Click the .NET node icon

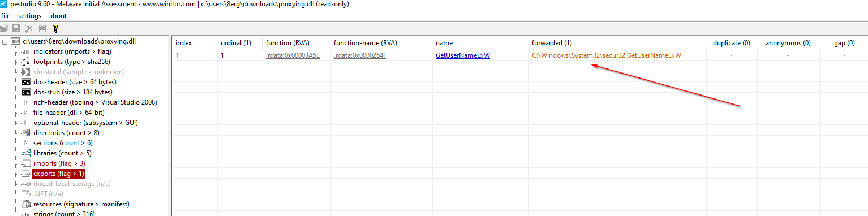pyautogui.click(x=26, y=194)
